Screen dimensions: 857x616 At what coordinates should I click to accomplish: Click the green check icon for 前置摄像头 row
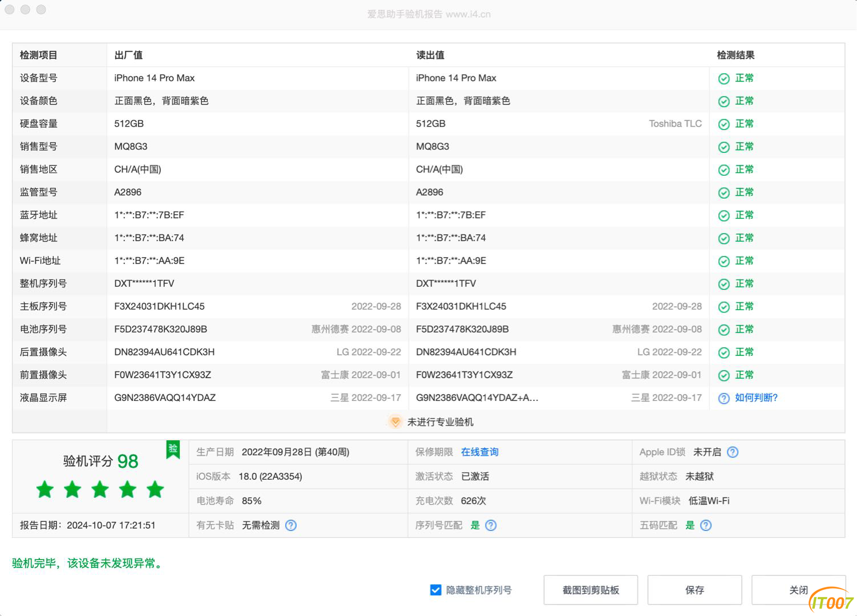point(723,375)
